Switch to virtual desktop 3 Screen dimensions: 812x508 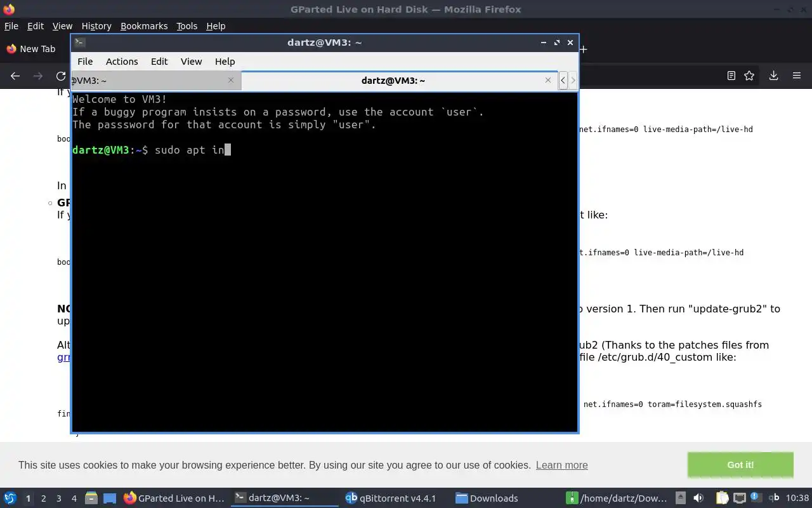(x=58, y=498)
